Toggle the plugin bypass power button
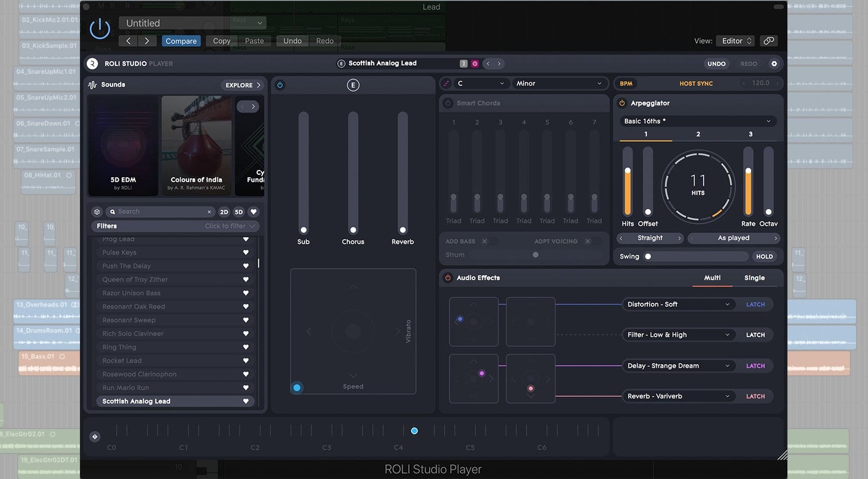 (100, 29)
